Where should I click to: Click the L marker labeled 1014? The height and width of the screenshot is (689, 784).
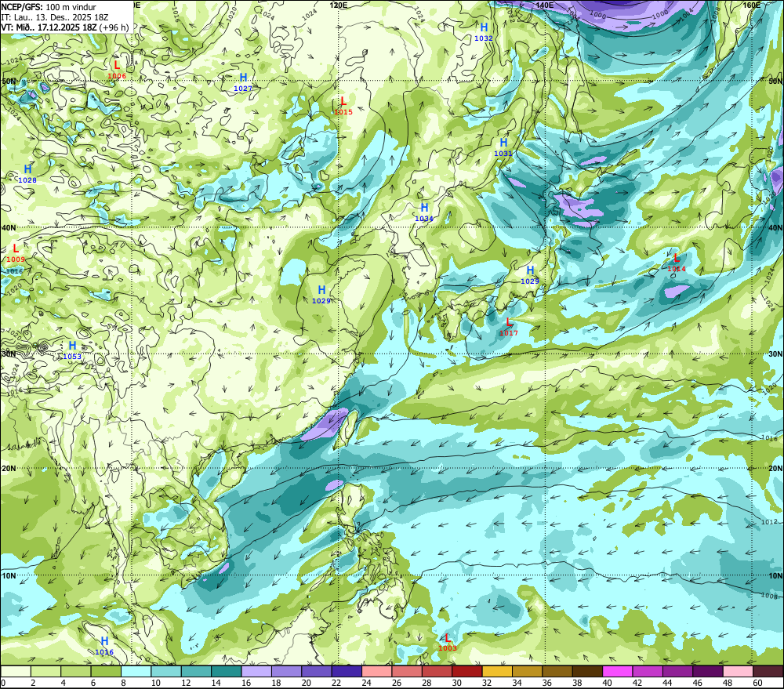pos(677,258)
